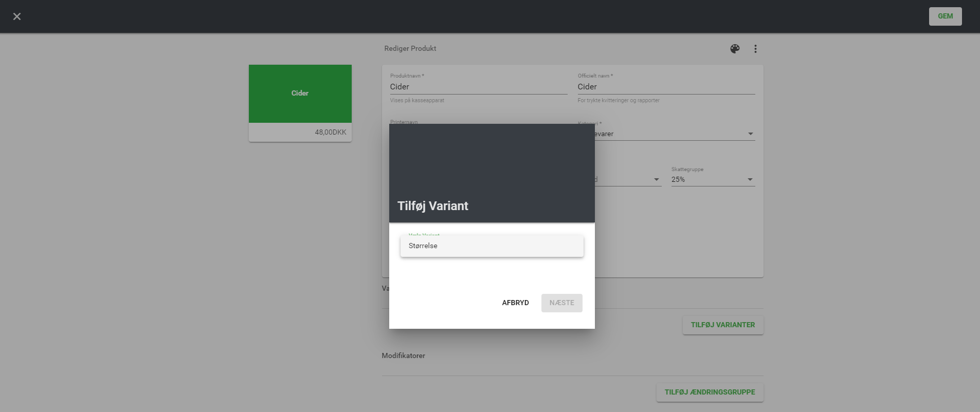Click the 48,00DKK price label
980x412 pixels.
[330, 133]
